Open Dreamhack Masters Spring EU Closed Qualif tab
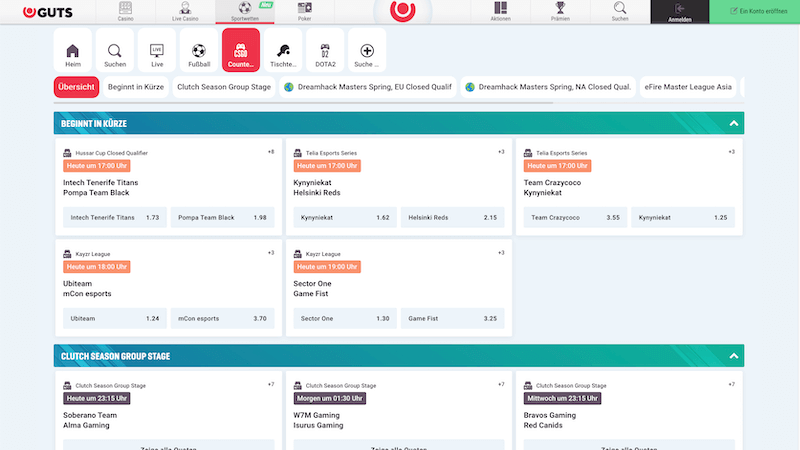Screen dimensions: 800x450 point(368,87)
